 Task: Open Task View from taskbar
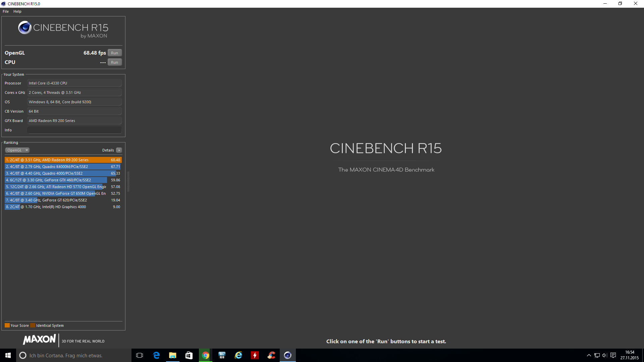[140, 355]
